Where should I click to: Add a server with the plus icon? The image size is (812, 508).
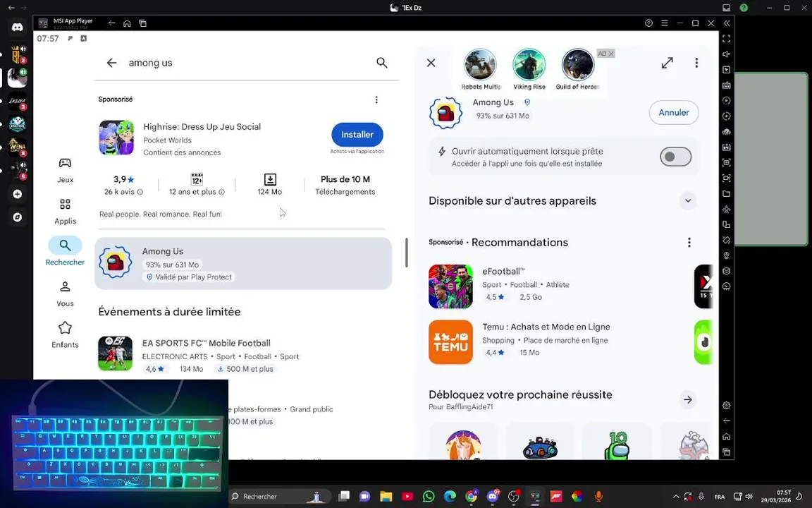tap(18, 194)
